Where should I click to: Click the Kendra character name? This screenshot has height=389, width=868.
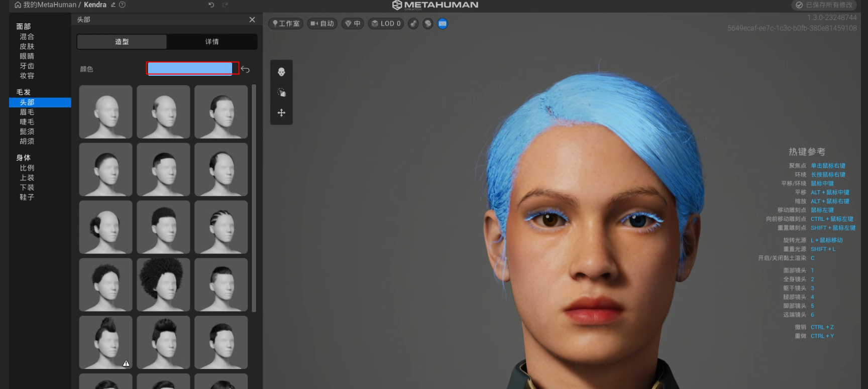95,5
